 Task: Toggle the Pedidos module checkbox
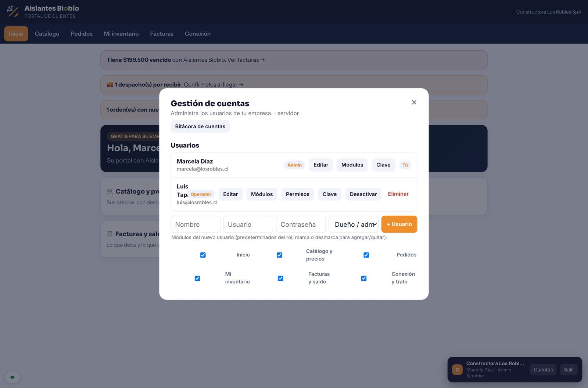(366, 255)
